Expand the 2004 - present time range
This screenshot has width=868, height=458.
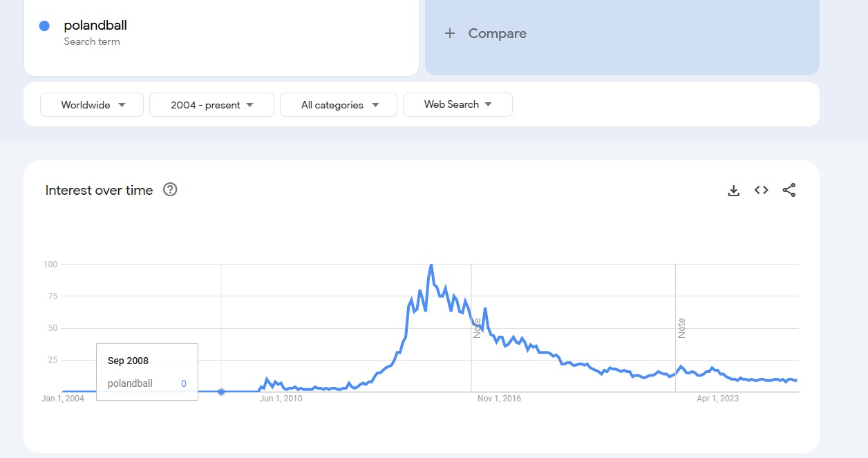(211, 105)
